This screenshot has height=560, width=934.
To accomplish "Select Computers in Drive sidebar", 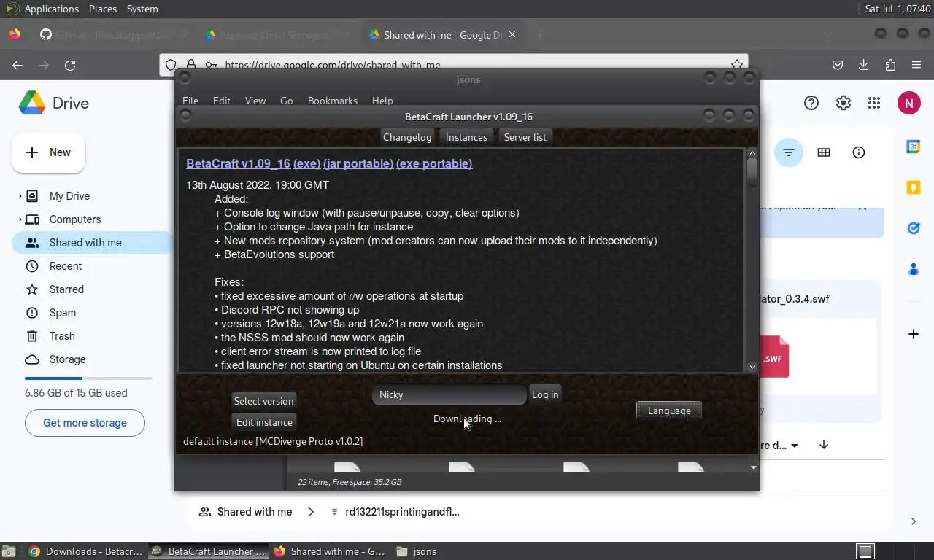I will click(75, 219).
